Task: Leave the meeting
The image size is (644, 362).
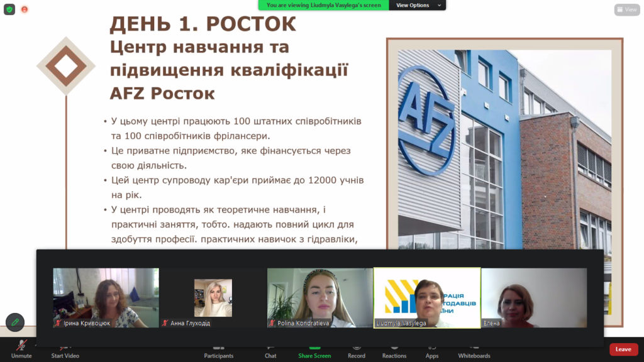Action: [623, 349]
